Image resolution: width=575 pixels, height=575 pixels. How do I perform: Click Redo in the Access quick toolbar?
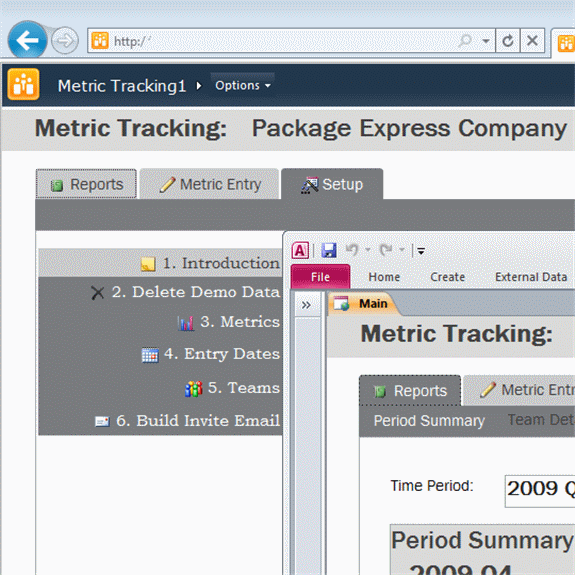pos(386,250)
